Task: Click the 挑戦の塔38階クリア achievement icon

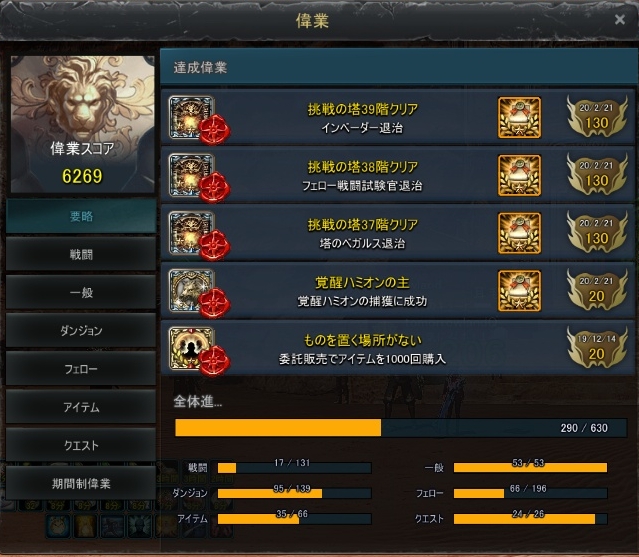Action: 191,175
